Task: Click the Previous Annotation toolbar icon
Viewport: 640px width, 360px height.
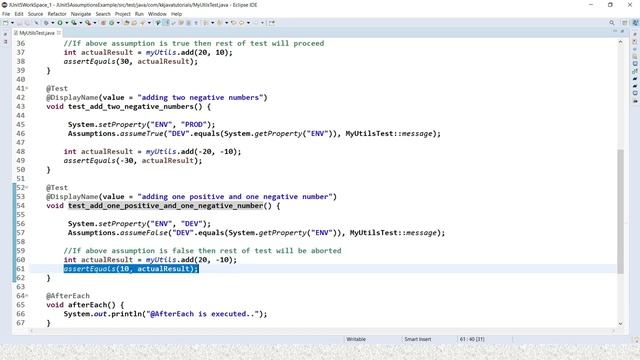Action: point(220,23)
